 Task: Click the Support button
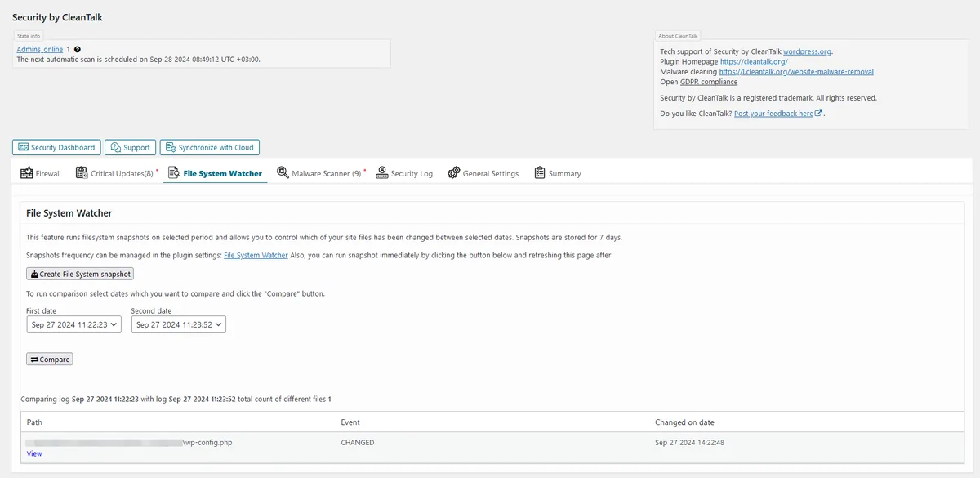(x=130, y=147)
